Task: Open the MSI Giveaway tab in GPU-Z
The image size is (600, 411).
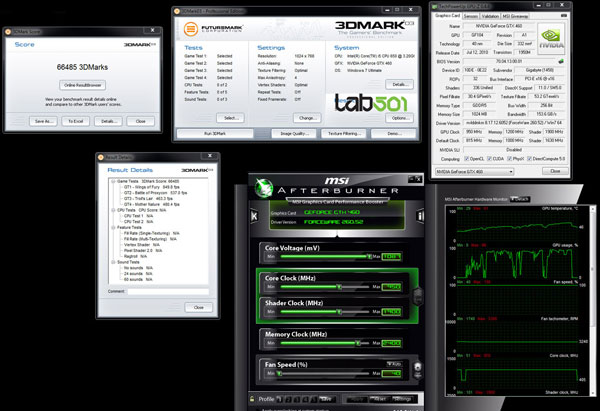Action: [515, 16]
